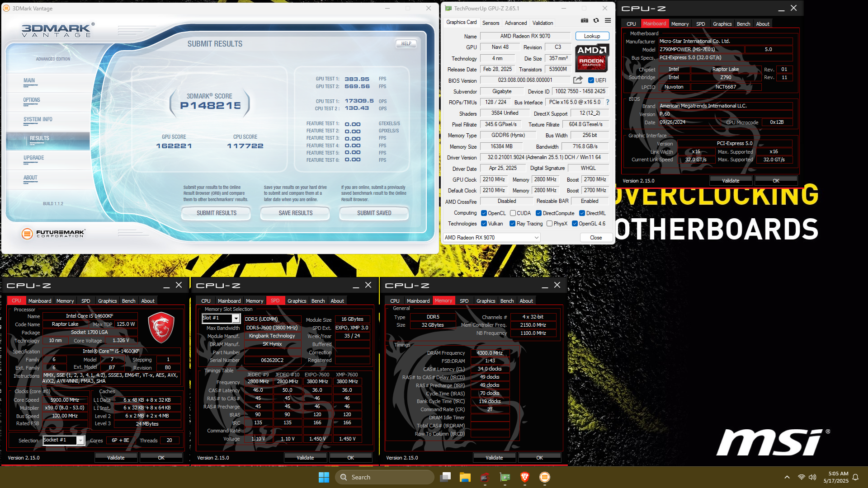
Task: Click the SAVE RESULTS button
Action: pos(295,213)
